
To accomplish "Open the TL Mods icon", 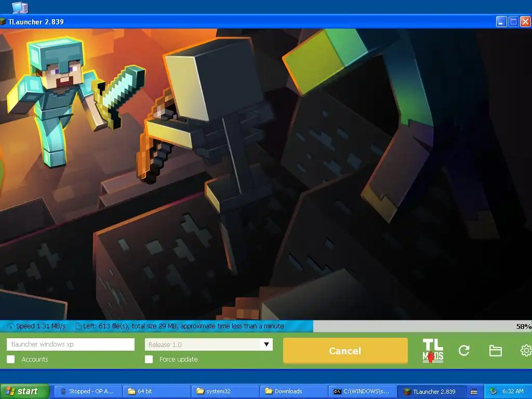I will click(x=433, y=351).
